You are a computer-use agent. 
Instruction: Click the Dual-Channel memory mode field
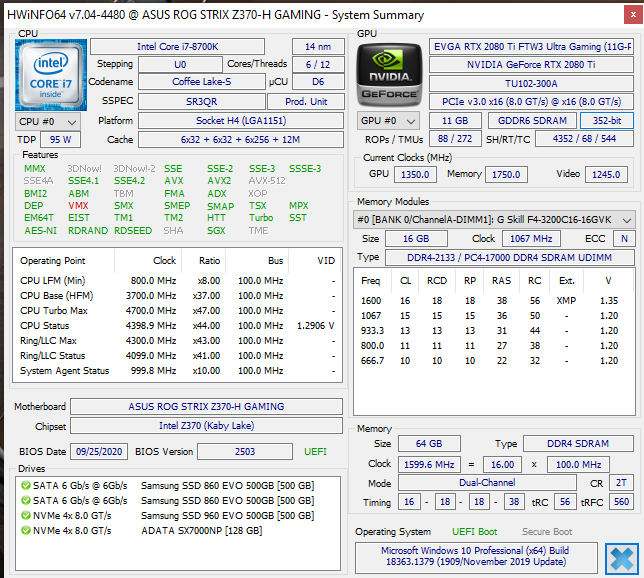point(487,483)
